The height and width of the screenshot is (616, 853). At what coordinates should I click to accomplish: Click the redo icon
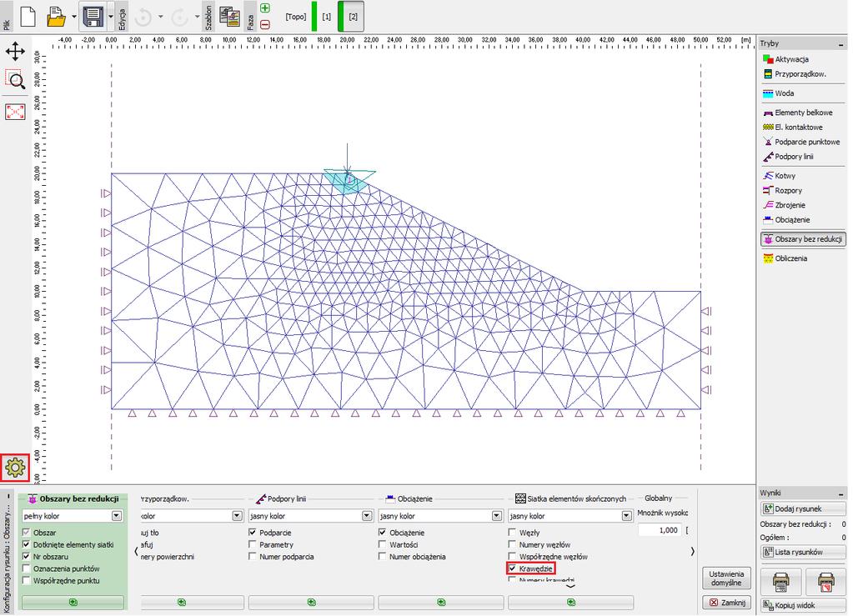coord(179,18)
